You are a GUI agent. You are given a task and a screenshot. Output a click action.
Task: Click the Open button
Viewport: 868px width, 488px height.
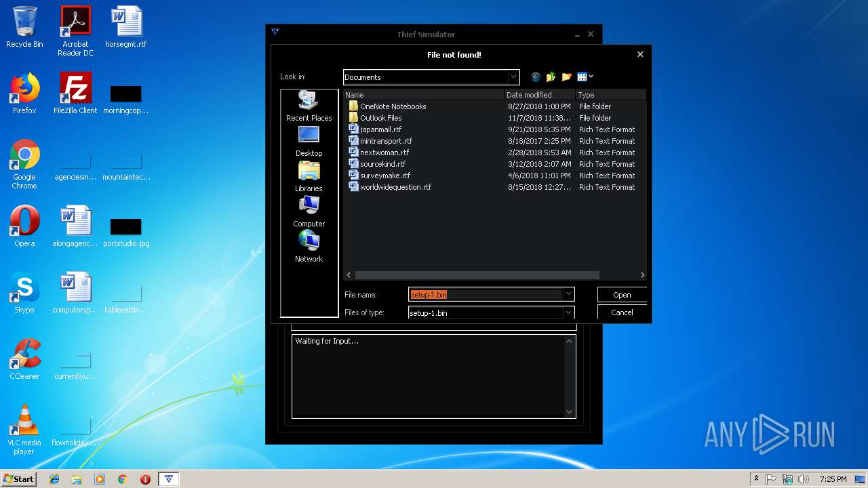(622, 295)
